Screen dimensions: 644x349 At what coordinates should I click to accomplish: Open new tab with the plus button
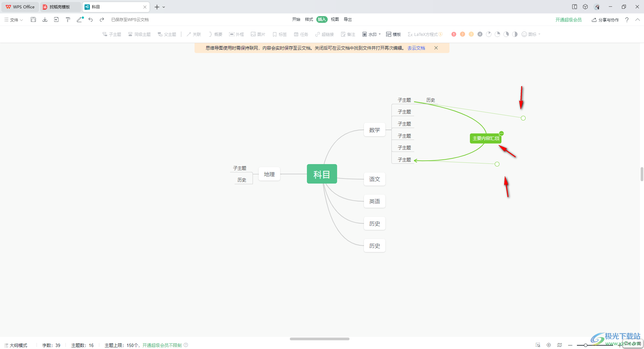tap(157, 7)
